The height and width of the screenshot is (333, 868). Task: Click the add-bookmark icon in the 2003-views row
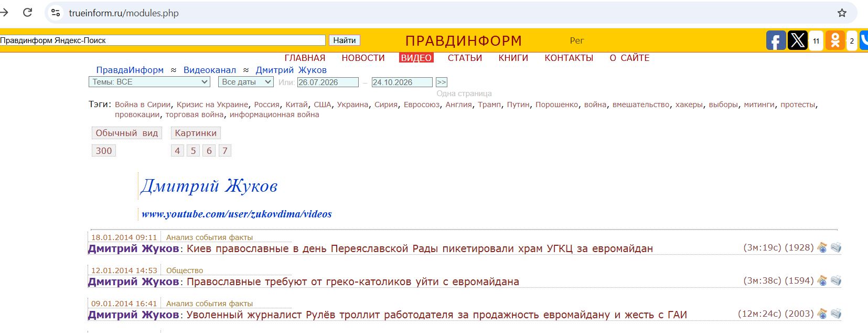point(822,314)
